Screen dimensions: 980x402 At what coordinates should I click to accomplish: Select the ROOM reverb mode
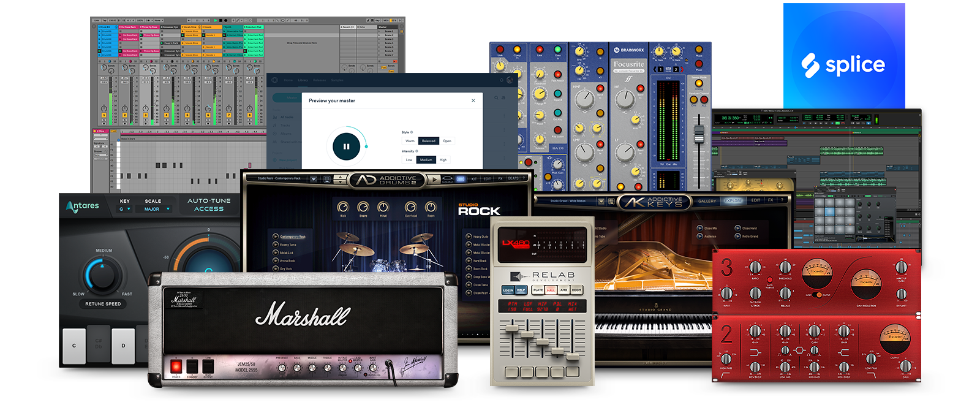pyautogui.click(x=576, y=290)
